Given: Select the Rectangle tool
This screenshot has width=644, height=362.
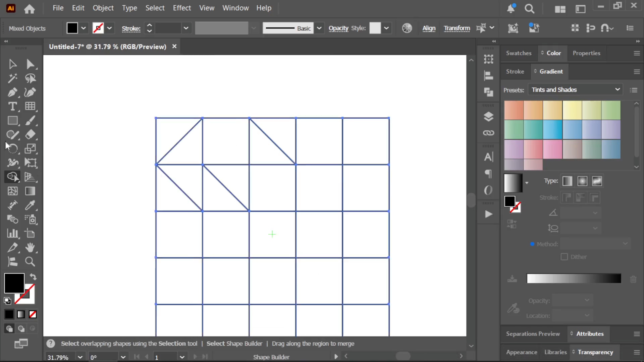Looking at the screenshot, I should pos(12,120).
